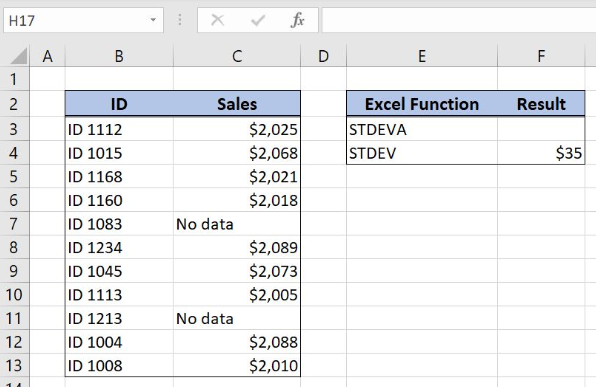Select column E header
Viewport: 596px width, 387px height.
pyautogui.click(x=422, y=56)
